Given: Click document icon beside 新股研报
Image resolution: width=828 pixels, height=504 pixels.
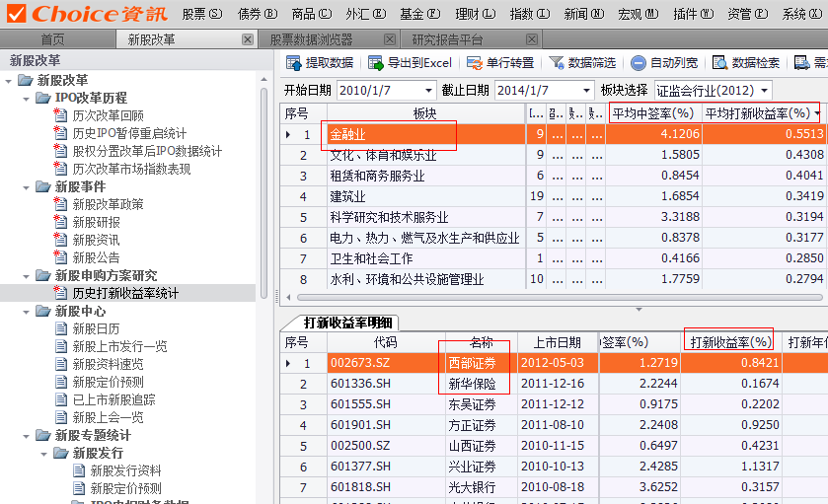Looking at the screenshot, I should click(x=61, y=222).
